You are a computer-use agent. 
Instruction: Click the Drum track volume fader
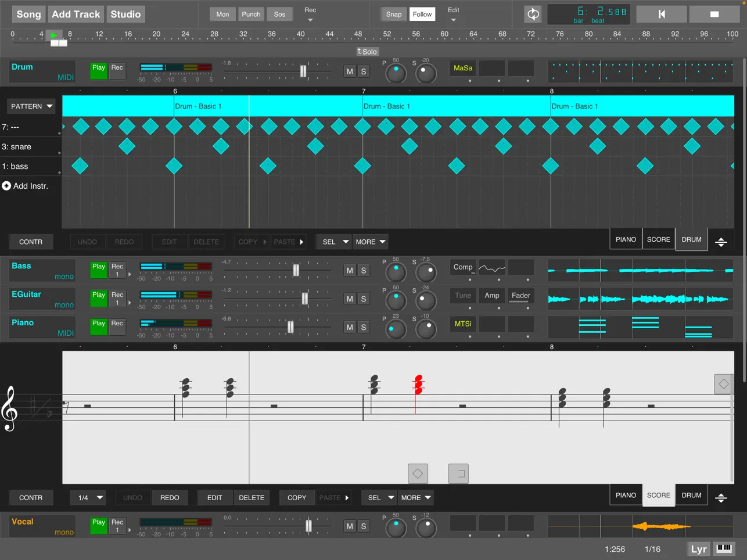(303, 71)
